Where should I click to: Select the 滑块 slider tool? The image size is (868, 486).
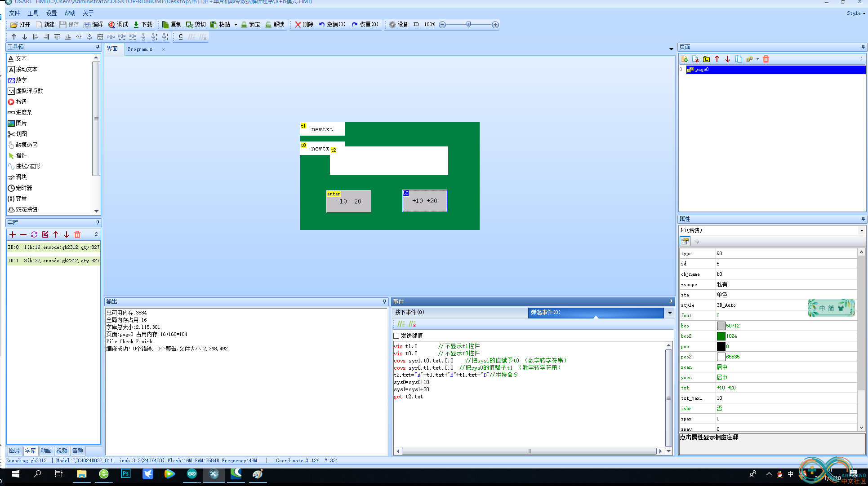[18, 177]
